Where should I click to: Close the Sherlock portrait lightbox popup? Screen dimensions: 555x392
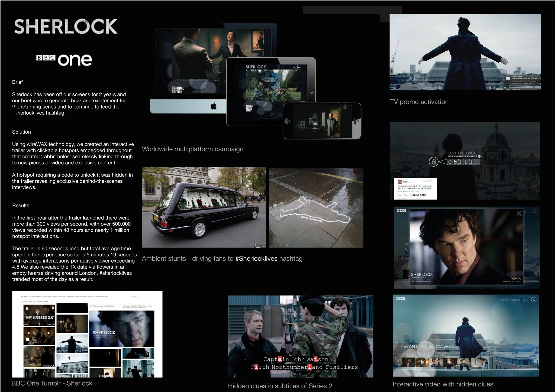tap(519, 214)
